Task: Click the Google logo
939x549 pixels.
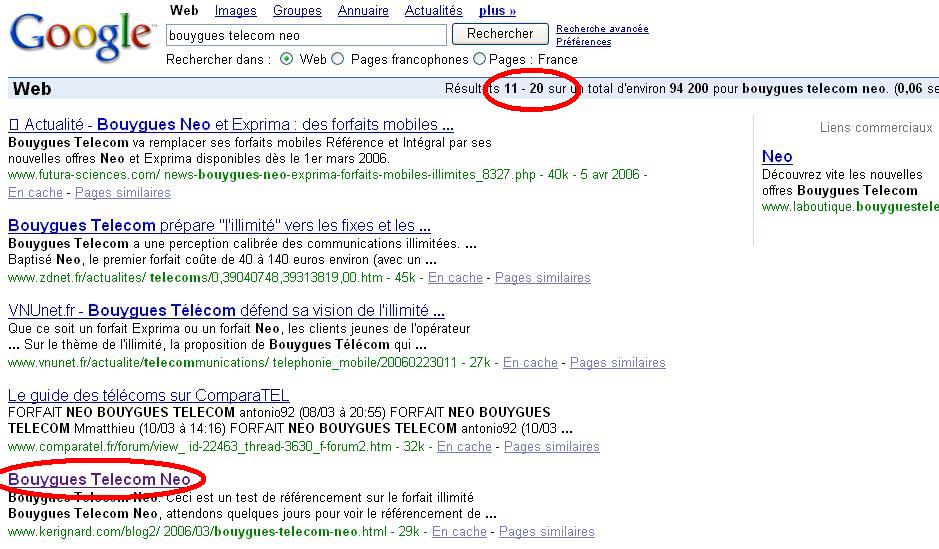Action: click(x=81, y=36)
